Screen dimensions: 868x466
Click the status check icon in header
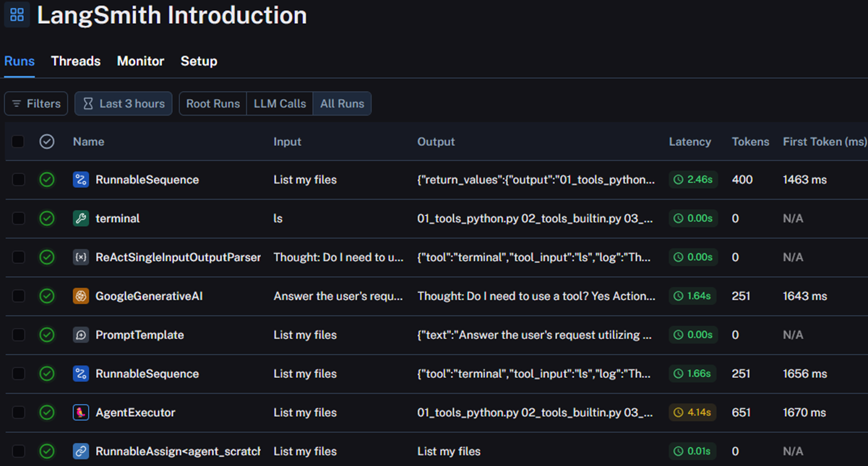point(47,142)
